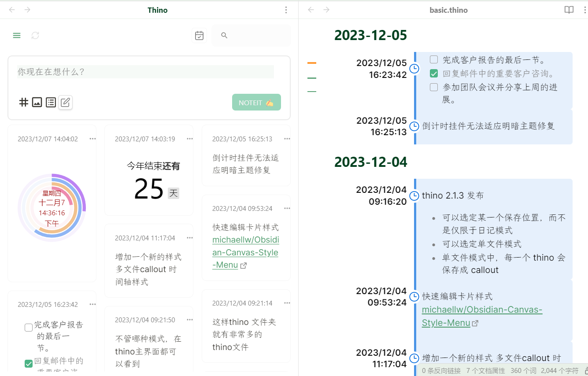Open the daily calendar check icon
Viewport: 588px width, 376px height.
(199, 36)
